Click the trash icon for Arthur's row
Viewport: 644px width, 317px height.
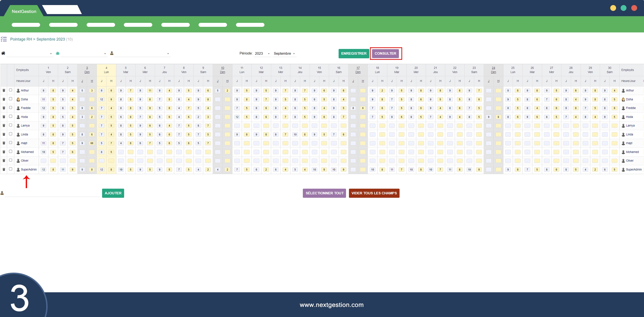point(4,91)
